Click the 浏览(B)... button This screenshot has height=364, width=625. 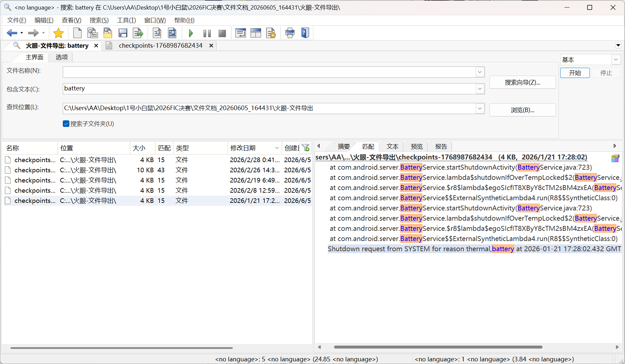[x=522, y=110]
